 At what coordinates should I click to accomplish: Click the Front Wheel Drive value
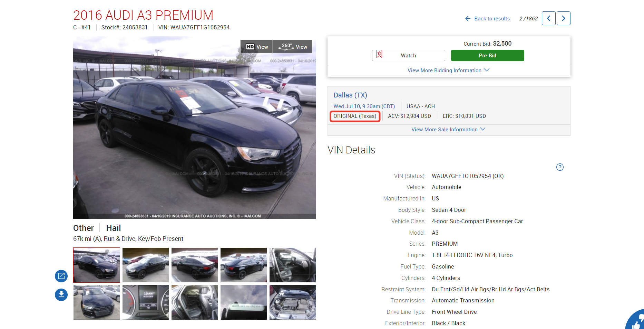[454, 312]
